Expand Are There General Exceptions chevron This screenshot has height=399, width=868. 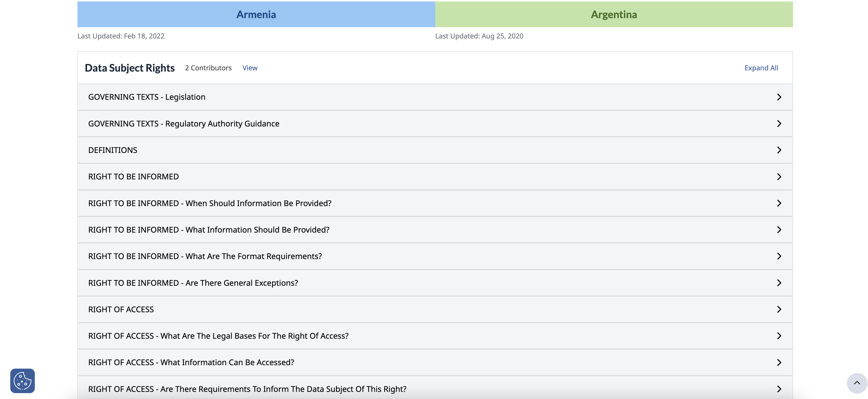coord(779,283)
